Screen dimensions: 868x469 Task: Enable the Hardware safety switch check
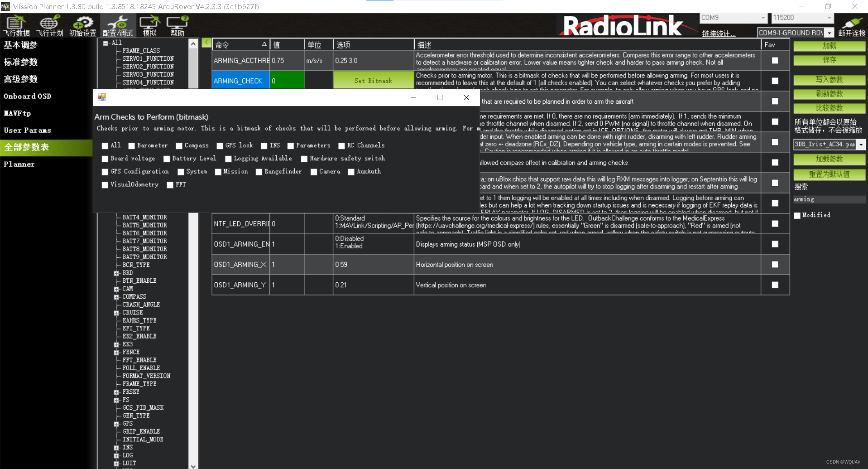[304, 159]
